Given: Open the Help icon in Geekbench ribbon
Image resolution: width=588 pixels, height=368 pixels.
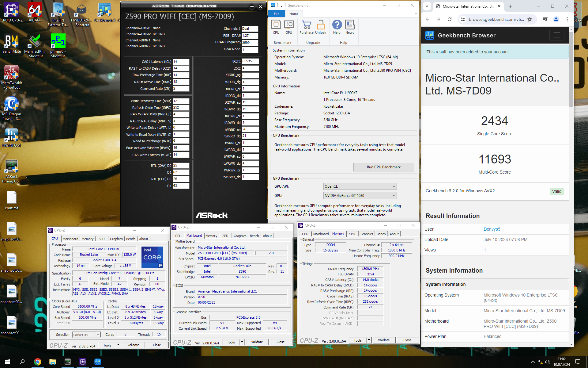Looking at the screenshot, I should (337, 27).
